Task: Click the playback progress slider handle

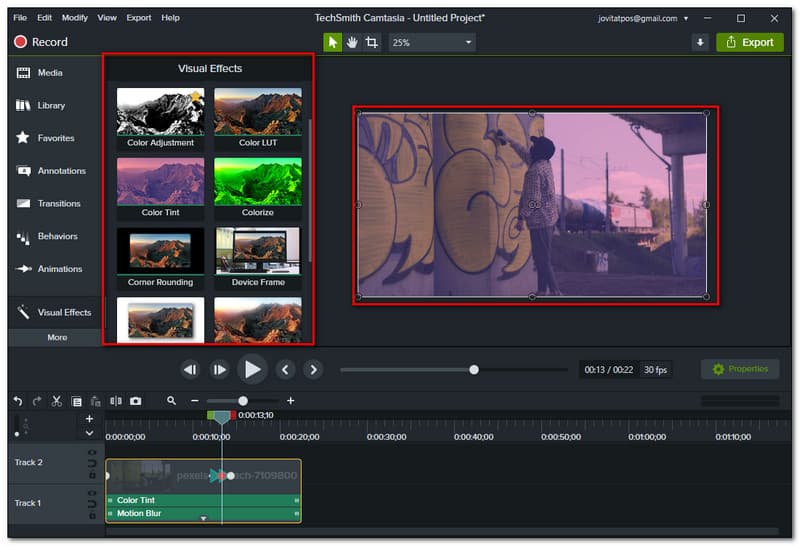Action: [x=474, y=370]
